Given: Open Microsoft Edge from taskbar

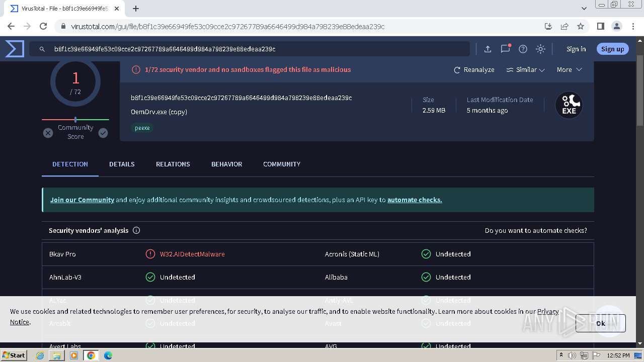Looking at the screenshot, I should [x=108, y=355].
